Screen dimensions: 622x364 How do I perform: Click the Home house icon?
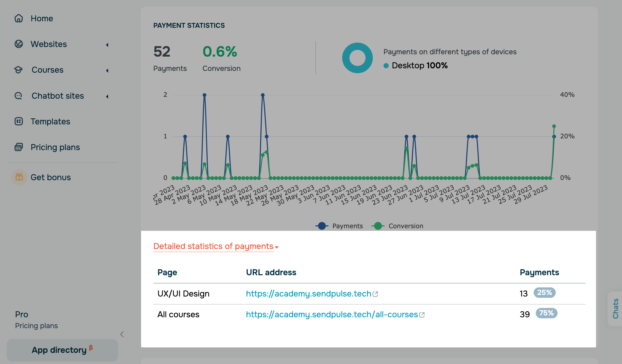click(19, 18)
